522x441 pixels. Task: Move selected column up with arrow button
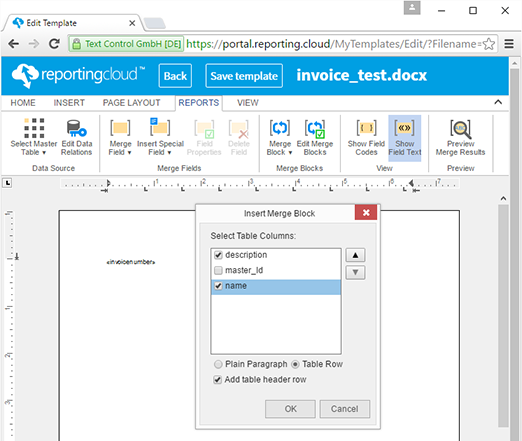pyautogui.click(x=355, y=255)
